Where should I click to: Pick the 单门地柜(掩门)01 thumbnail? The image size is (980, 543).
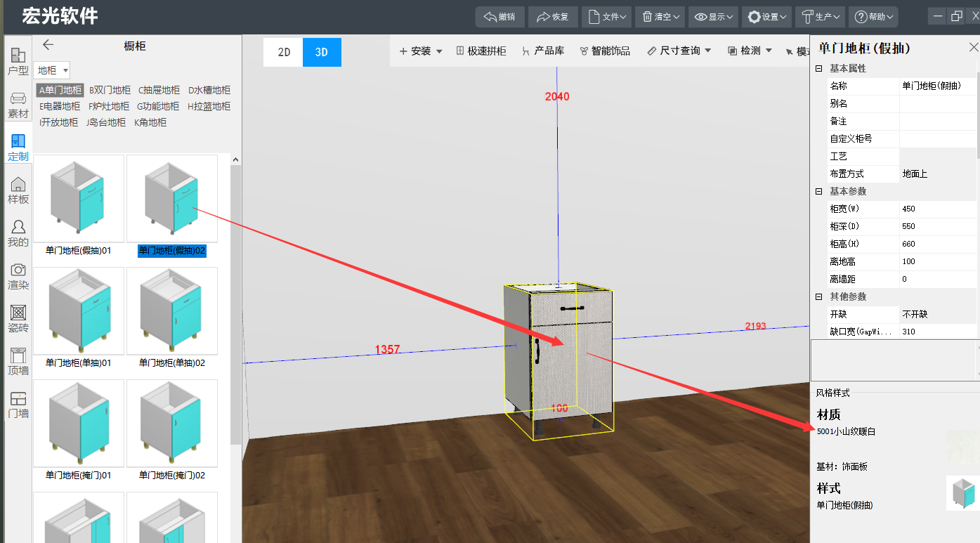point(79,424)
